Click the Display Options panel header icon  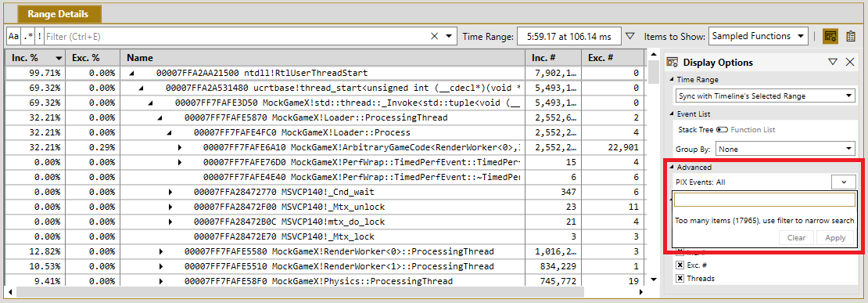(672, 63)
